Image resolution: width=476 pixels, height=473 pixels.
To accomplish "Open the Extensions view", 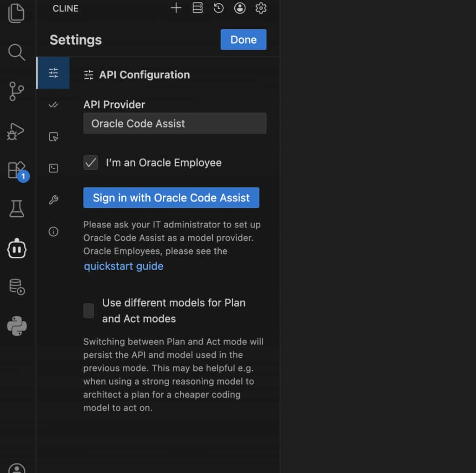I will (x=17, y=170).
